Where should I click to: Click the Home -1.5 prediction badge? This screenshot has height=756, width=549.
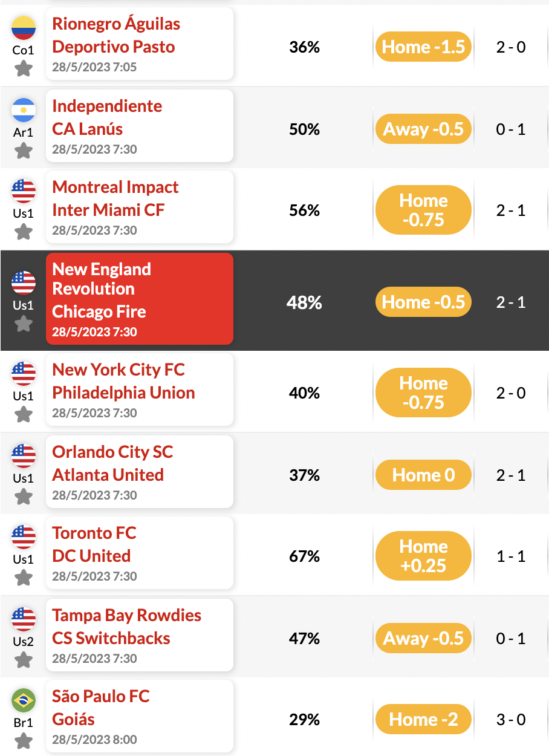coord(423,47)
